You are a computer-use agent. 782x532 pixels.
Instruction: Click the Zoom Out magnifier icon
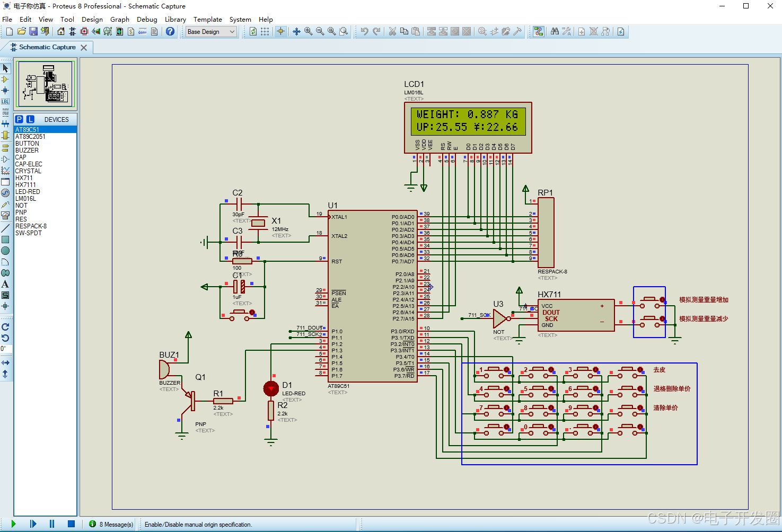coord(320,32)
